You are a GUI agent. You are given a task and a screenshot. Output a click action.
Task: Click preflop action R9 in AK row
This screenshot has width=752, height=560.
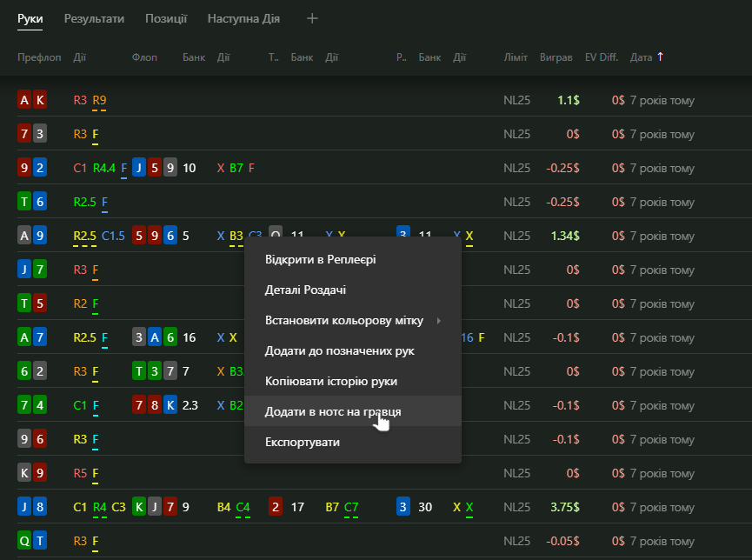click(x=99, y=100)
